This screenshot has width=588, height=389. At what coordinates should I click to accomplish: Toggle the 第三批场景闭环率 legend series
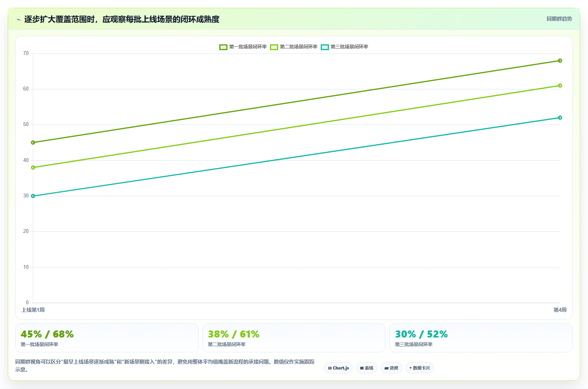(345, 47)
